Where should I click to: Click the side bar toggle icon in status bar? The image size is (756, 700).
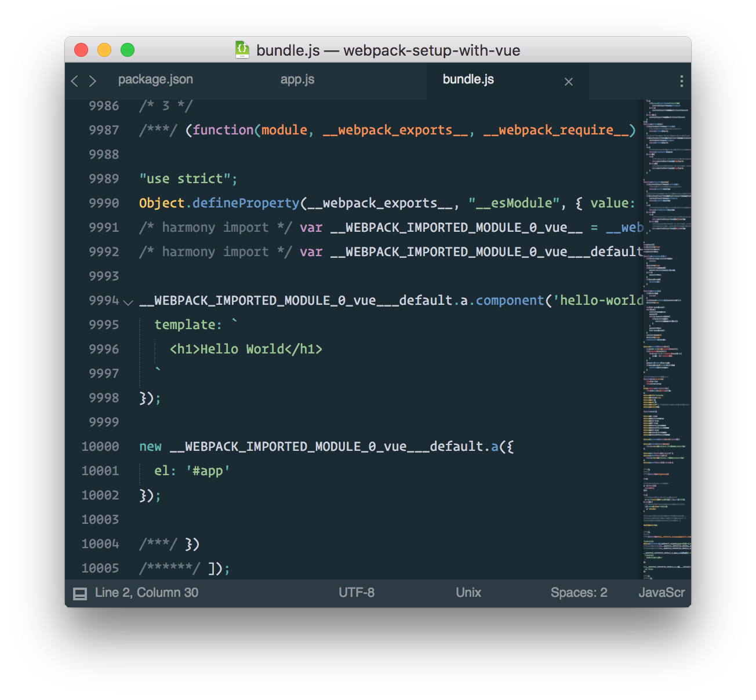click(x=80, y=593)
